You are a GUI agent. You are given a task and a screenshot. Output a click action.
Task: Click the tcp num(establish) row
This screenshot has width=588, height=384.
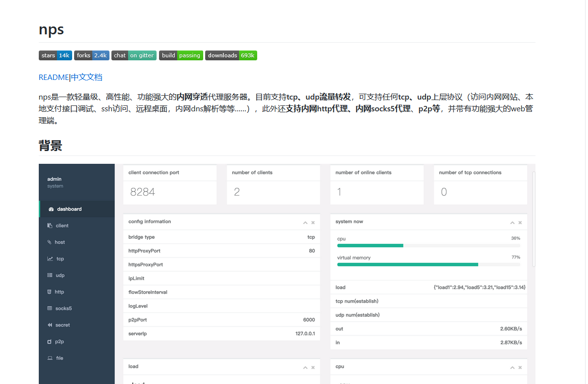coord(428,301)
